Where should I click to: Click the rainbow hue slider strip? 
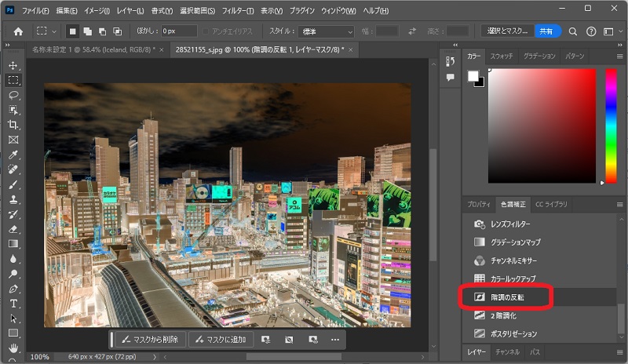coord(611,126)
